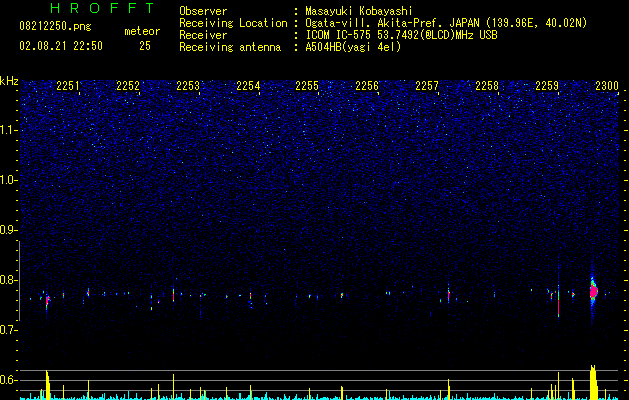The width and height of the screenshot is (629, 400).
Task: Click the 0.6 frequency axis label
Action: pyautogui.click(x=9, y=380)
